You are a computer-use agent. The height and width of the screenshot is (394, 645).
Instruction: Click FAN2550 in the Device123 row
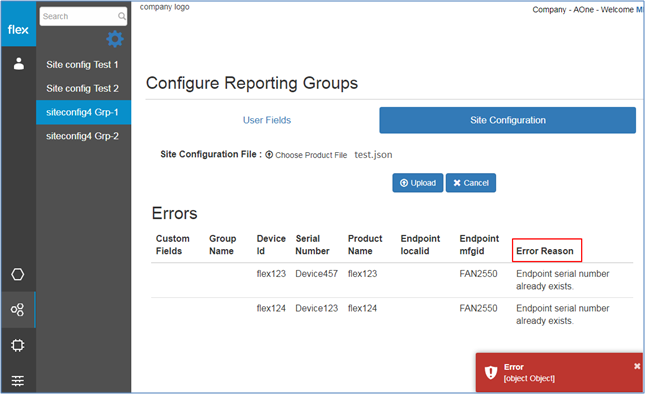478,308
